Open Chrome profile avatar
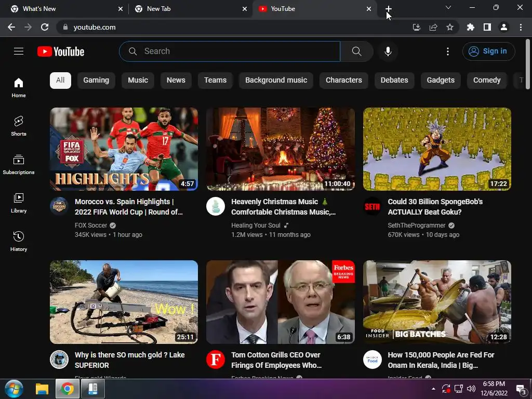532x399 pixels. coord(504,27)
